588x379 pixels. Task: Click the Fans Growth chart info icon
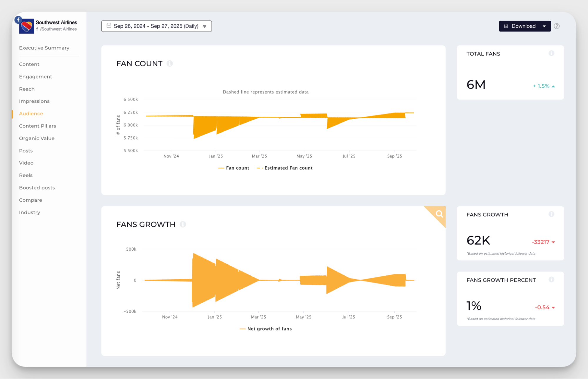183,224
